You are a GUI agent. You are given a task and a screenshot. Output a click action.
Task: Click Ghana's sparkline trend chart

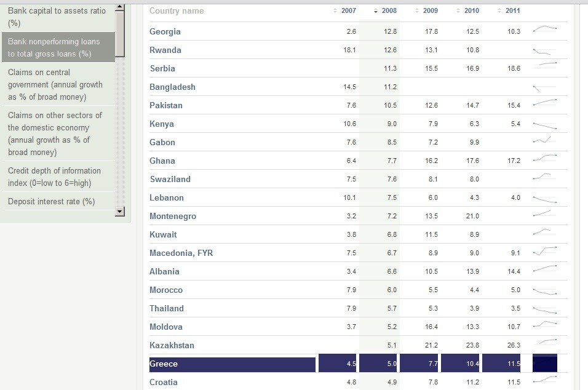pos(545,157)
